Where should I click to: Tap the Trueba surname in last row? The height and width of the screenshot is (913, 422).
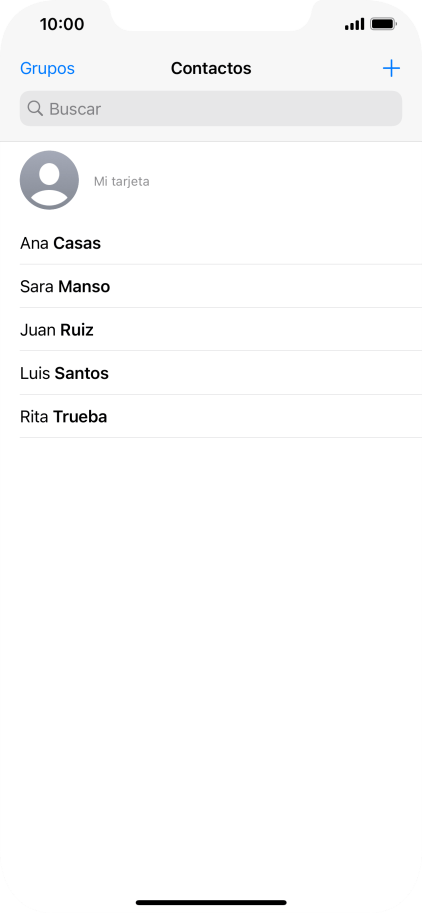point(80,416)
